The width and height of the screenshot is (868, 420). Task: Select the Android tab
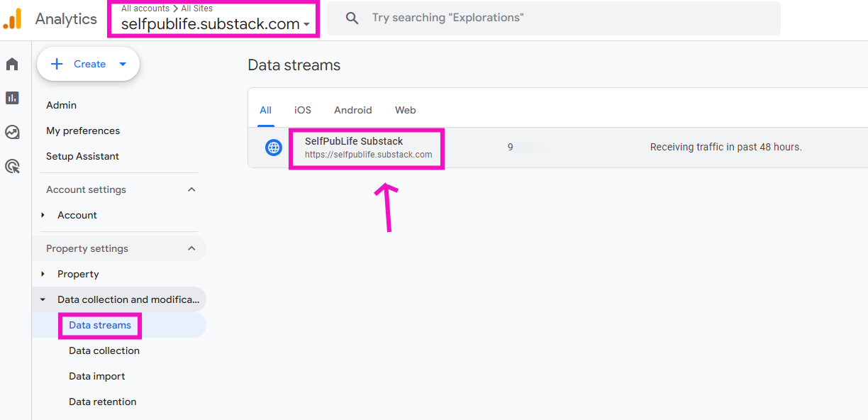pos(352,110)
